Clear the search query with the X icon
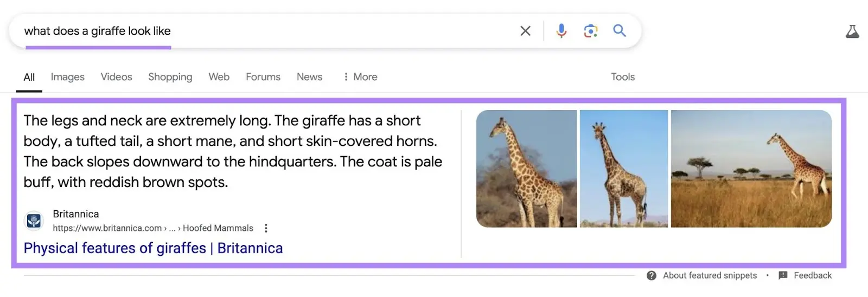The width and height of the screenshot is (868, 297). [525, 31]
